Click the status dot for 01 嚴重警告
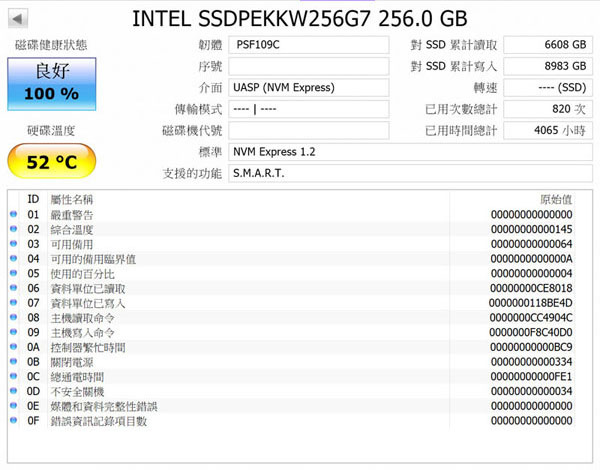This screenshot has width=600, height=470. point(14,214)
